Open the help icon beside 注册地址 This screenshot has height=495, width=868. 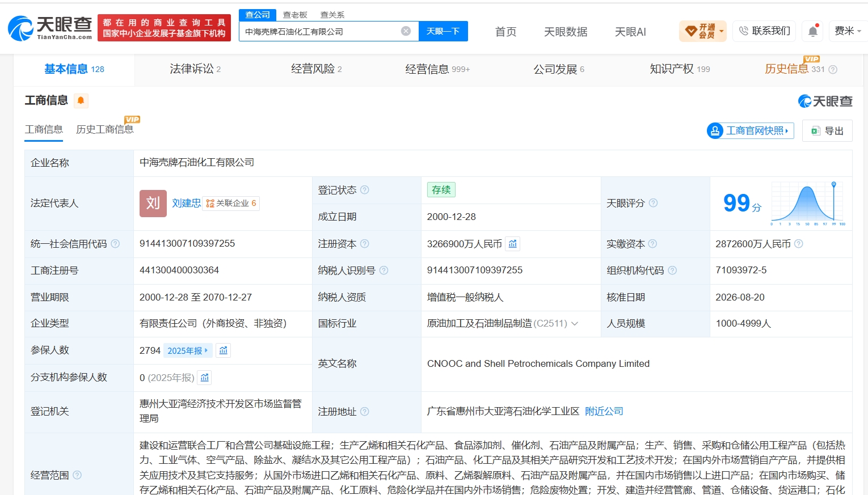(365, 412)
